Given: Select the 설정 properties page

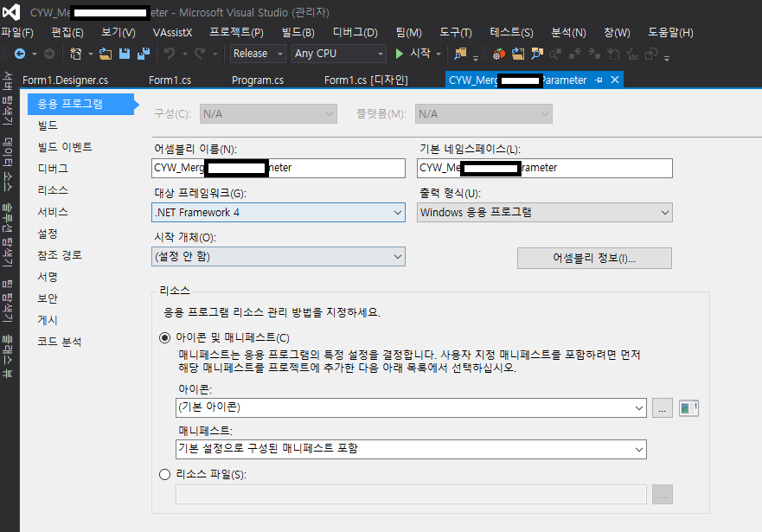Looking at the screenshot, I should [48, 234].
